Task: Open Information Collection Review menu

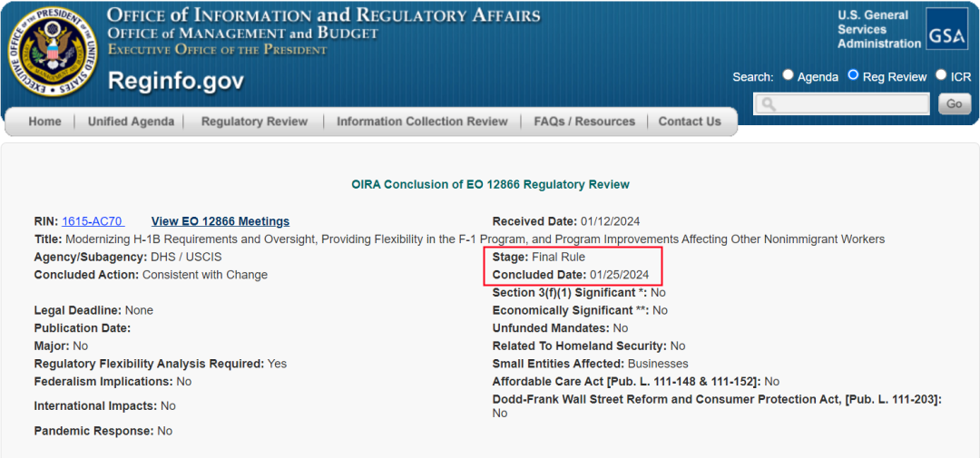Action: 423,122
